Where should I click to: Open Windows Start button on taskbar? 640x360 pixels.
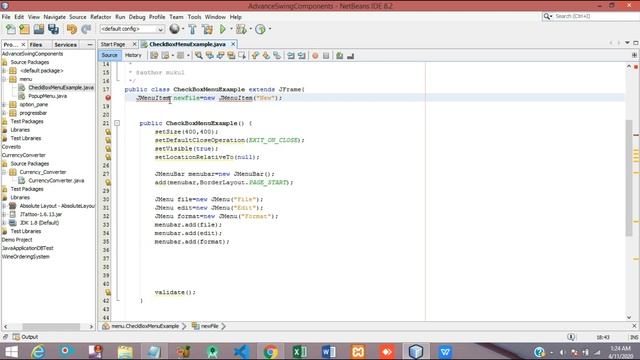(11, 351)
